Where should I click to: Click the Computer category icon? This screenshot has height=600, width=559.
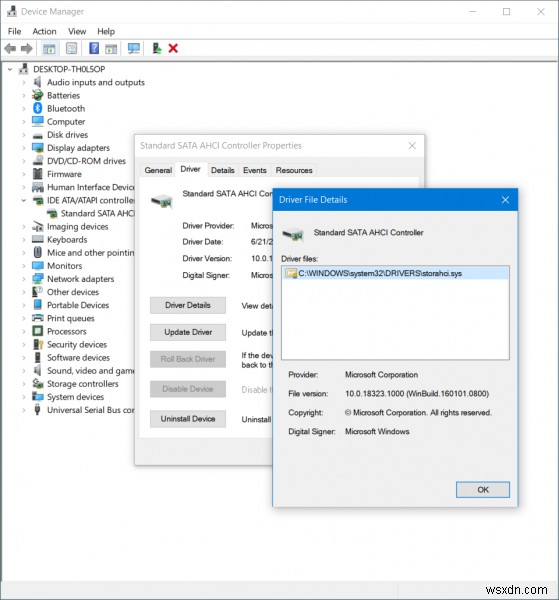[x=38, y=121]
